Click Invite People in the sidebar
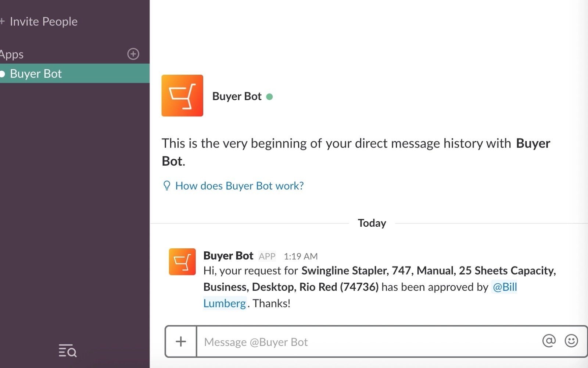588x368 pixels. 43,22
